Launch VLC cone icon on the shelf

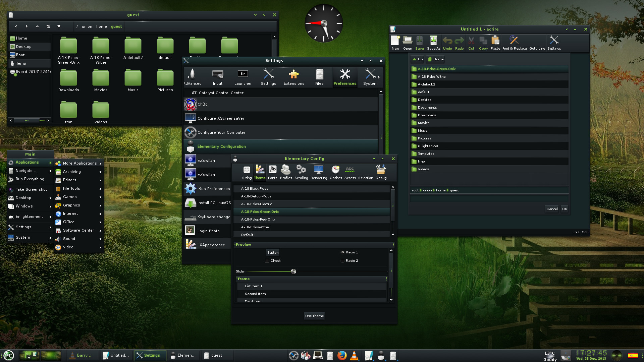[x=354, y=355]
